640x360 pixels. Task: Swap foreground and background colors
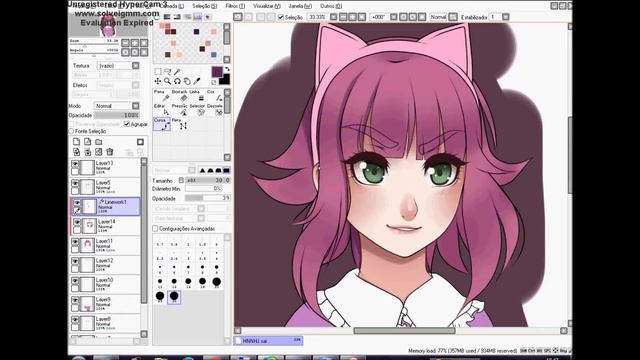227,69
